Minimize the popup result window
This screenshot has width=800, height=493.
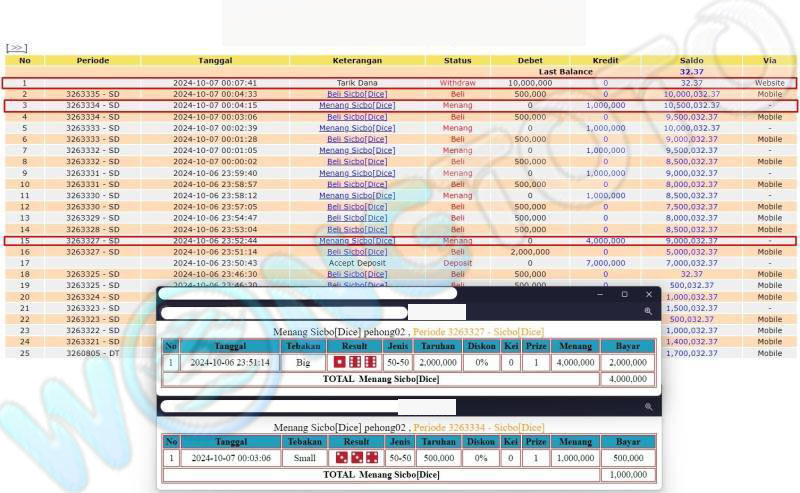pos(600,294)
